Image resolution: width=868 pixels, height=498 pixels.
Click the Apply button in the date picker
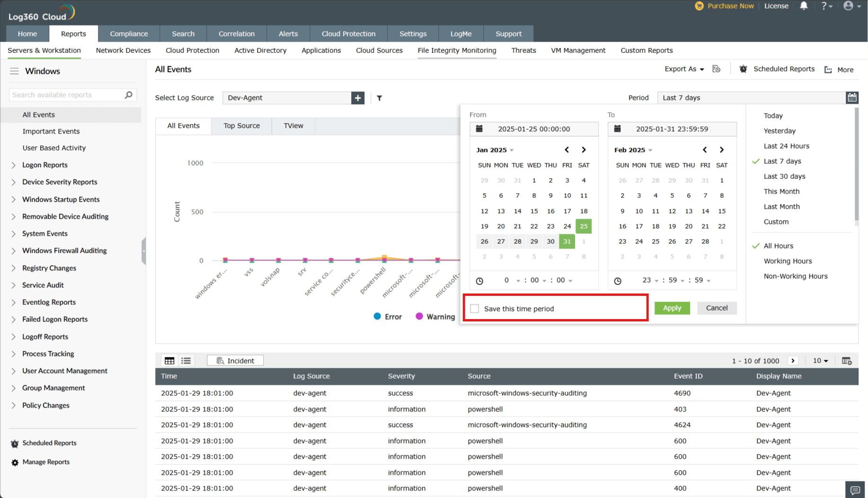pos(672,308)
